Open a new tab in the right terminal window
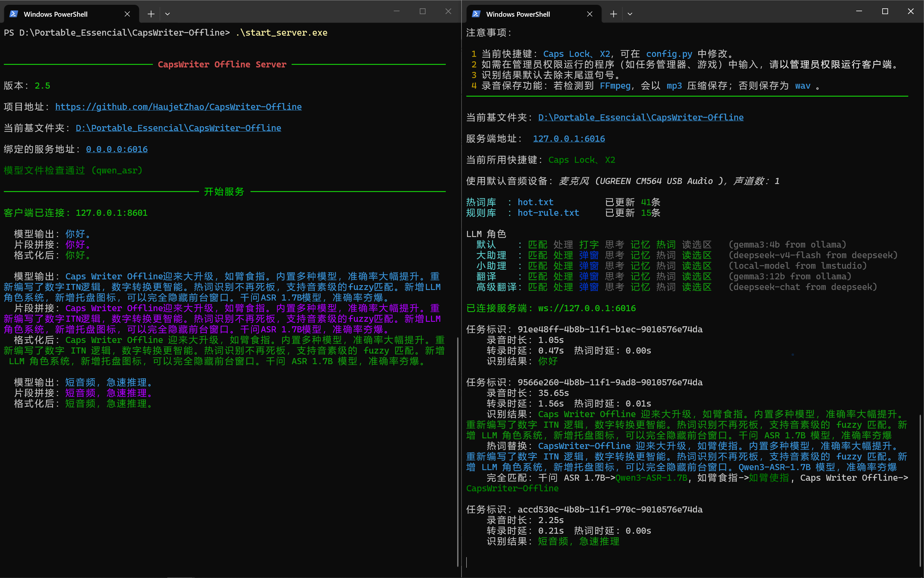Image resolution: width=924 pixels, height=578 pixels. [x=613, y=14]
